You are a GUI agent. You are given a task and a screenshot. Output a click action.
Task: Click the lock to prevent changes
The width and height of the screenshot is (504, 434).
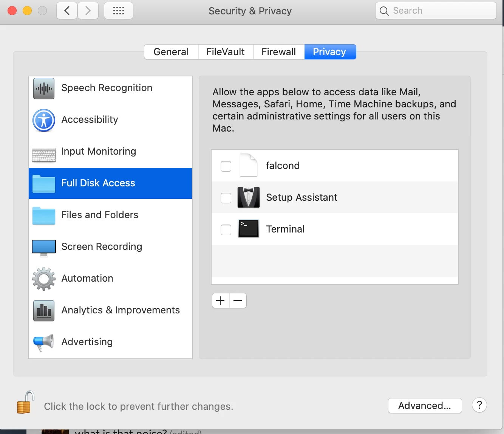point(26,402)
